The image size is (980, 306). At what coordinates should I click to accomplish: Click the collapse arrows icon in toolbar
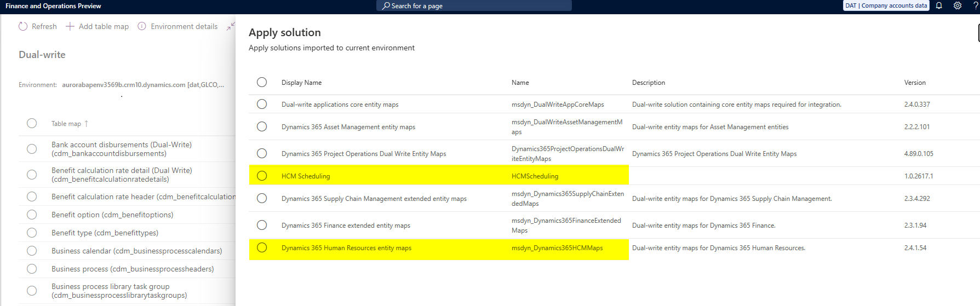pos(231,26)
